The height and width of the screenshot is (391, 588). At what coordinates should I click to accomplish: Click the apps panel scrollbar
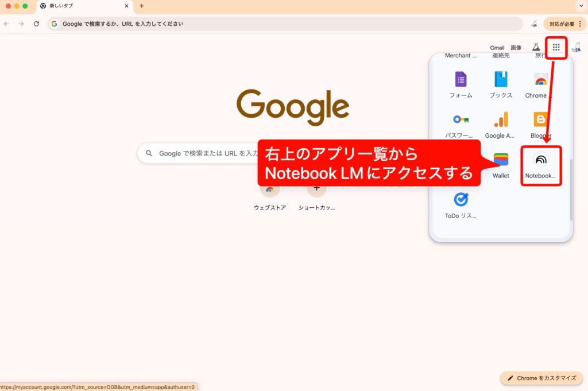click(x=571, y=189)
